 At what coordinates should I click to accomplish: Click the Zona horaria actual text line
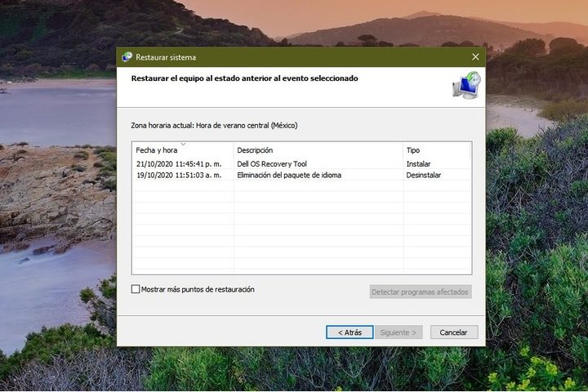(x=214, y=126)
